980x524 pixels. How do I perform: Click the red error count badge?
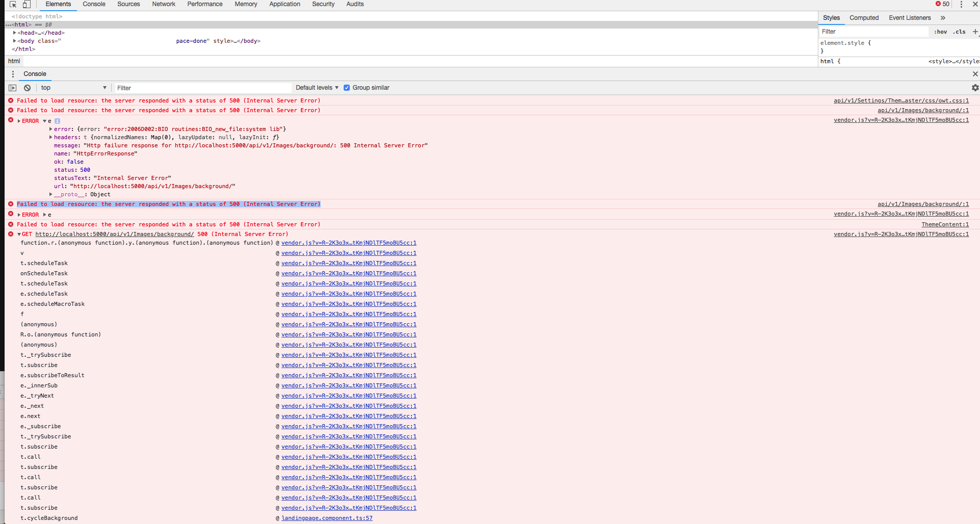941,4
